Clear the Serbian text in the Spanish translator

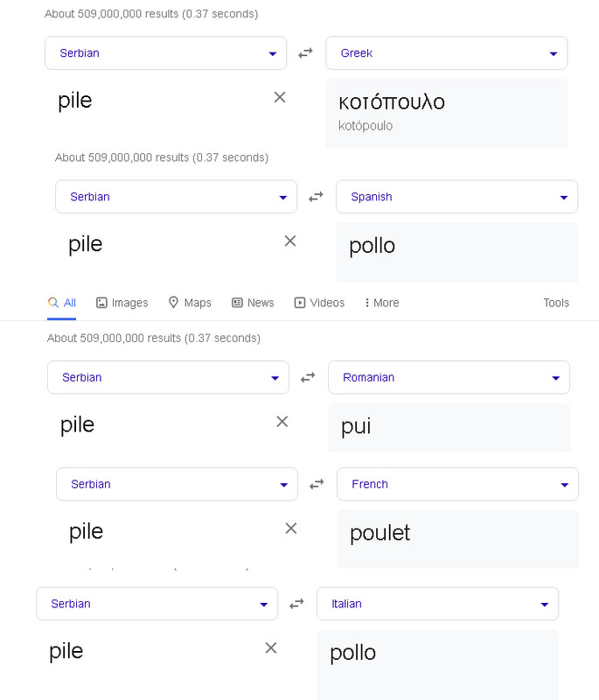[290, 241]
